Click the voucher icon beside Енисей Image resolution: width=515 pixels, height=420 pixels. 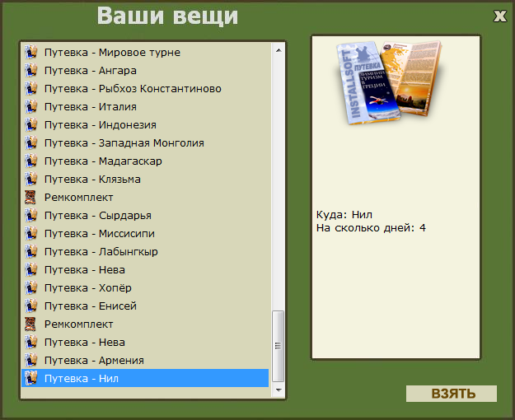click(x=30, y=306)
